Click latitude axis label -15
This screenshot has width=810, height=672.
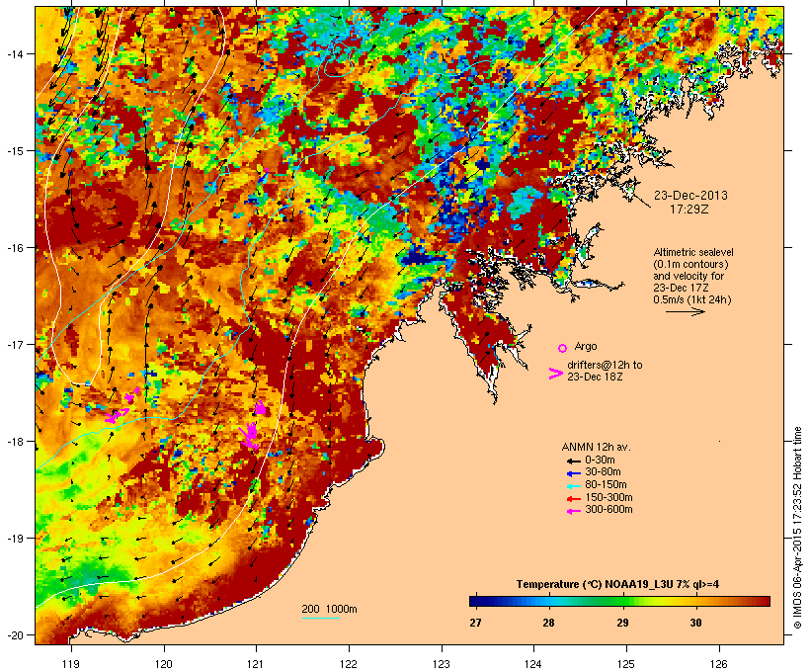(14, 151)
